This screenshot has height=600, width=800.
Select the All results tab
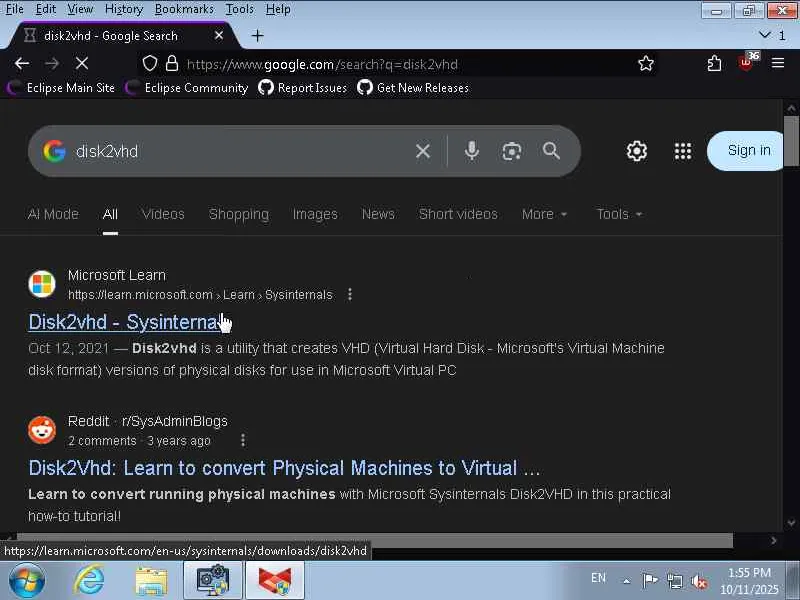tap(110, 214)
